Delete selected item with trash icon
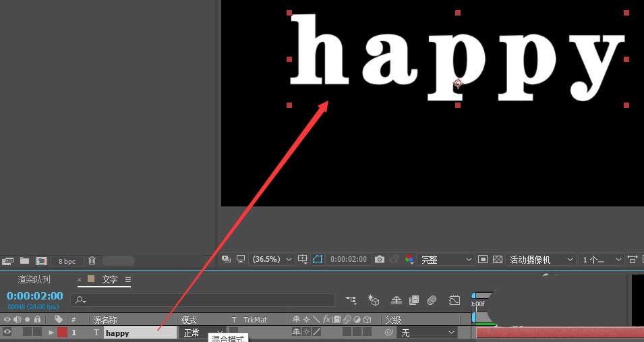This screenshot has width=644, height=342. click(x=92, y=260)
